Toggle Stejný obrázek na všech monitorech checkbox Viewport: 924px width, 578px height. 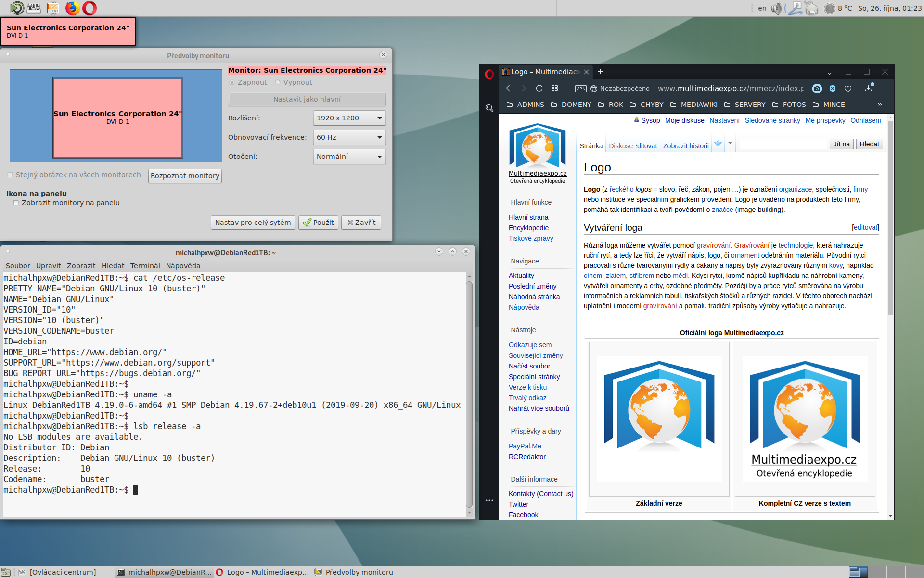tap(11, 175)
